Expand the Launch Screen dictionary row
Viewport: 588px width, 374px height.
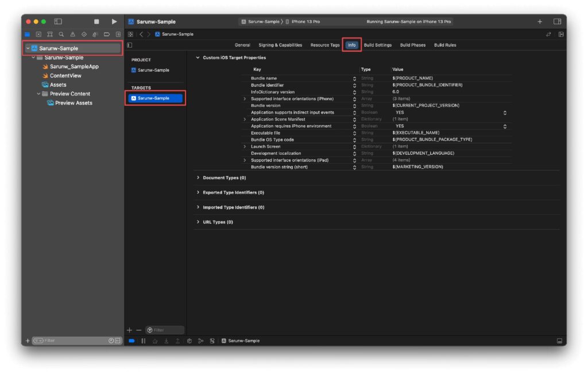[245, 146]
